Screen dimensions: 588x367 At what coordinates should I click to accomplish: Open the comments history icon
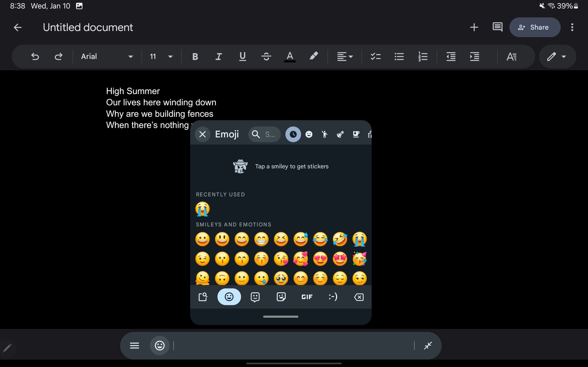(x=497, y=27)
